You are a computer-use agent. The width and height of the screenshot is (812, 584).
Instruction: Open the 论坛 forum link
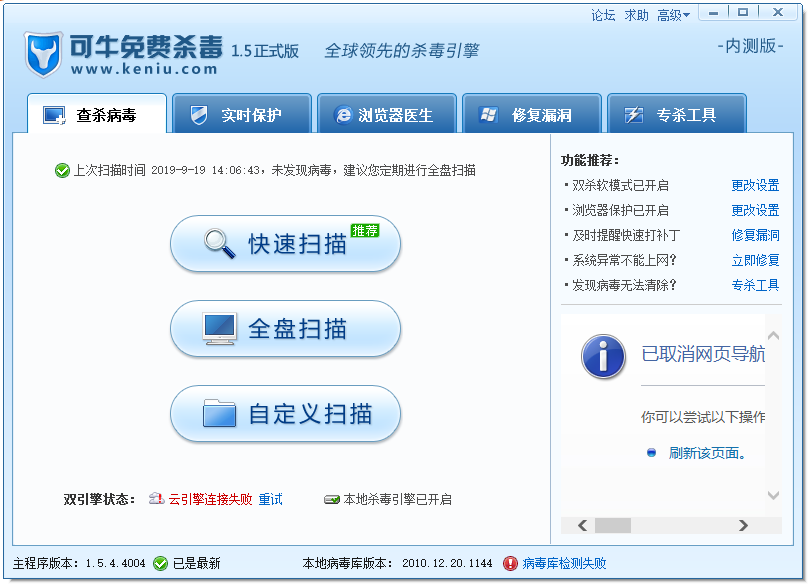pos(603,16)
